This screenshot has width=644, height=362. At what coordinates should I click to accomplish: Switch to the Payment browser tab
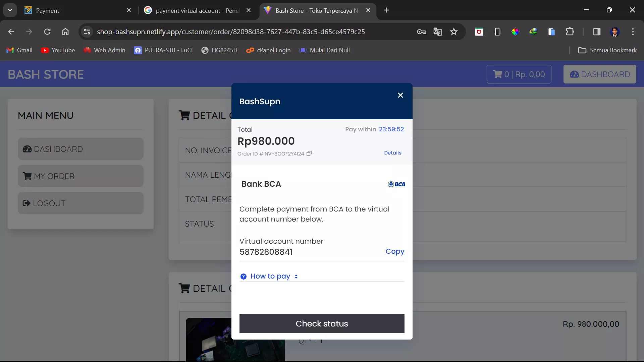77,10
